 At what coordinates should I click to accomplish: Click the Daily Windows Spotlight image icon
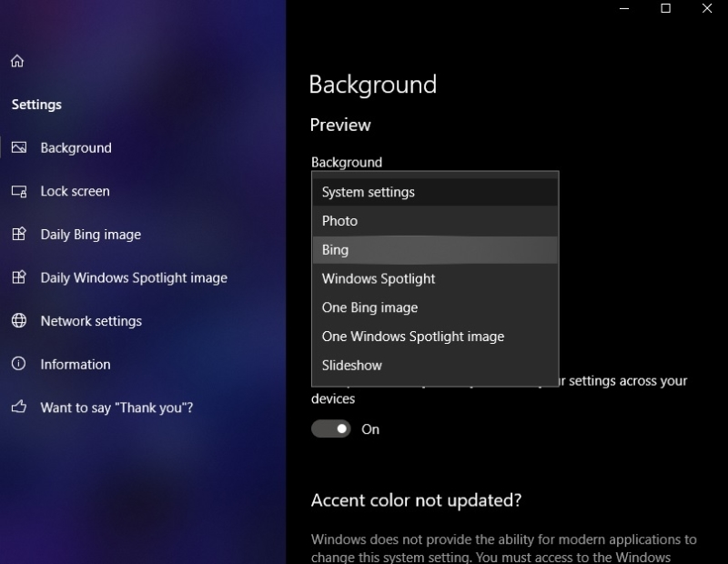tap(17, 277)
